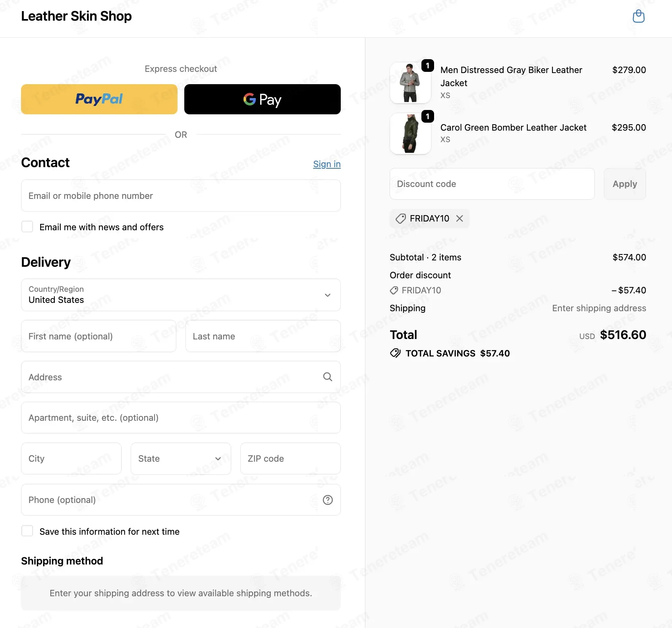
Task: Click the Express checkout heading
Action: coord(181,69)
